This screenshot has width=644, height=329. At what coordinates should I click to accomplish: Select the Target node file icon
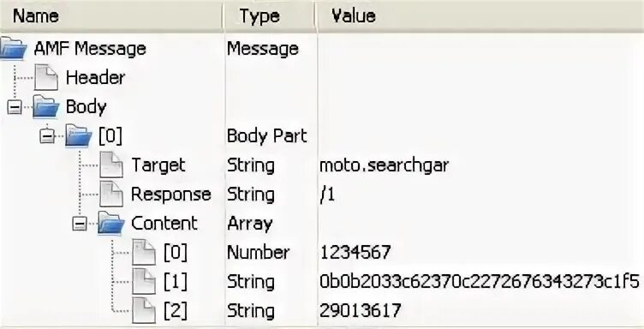pyautogui.click(x=111, y=164)
